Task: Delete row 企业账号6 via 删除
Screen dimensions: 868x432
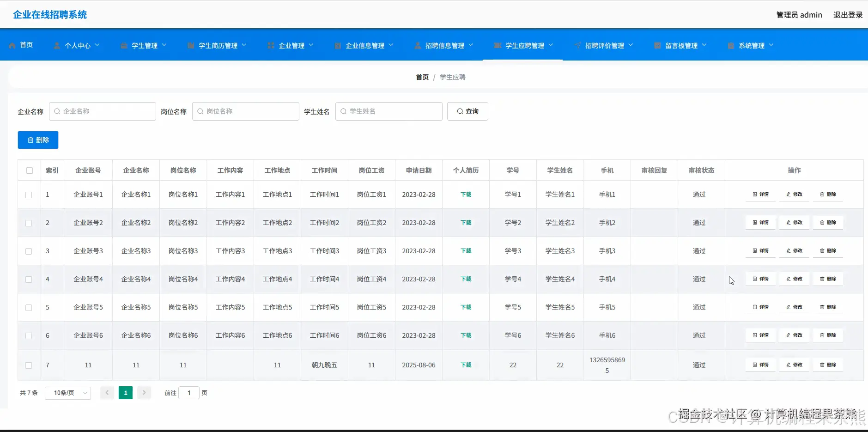Action: 828,335
